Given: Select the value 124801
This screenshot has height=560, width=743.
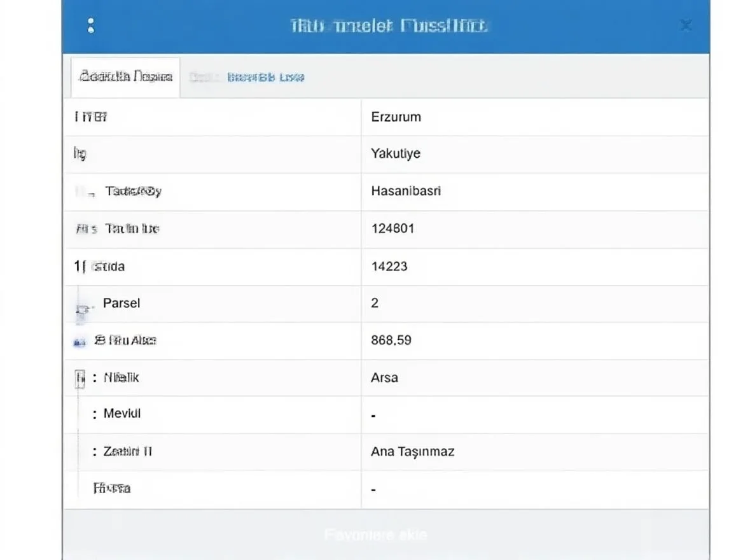Looking at the screenshot, I should click(392, 228).
